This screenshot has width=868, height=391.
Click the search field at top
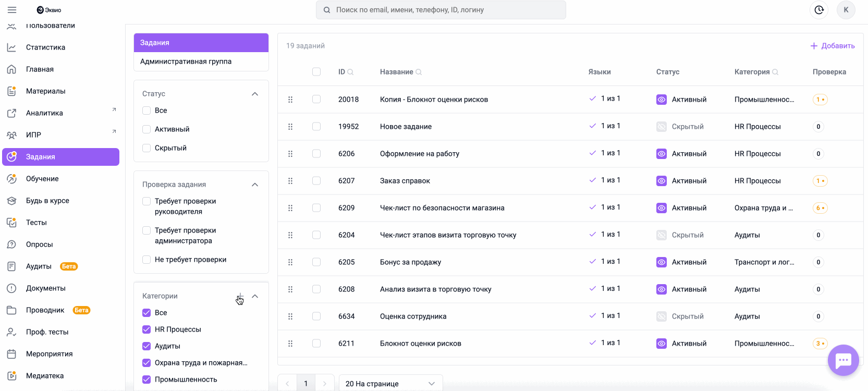tap(441, 10)
